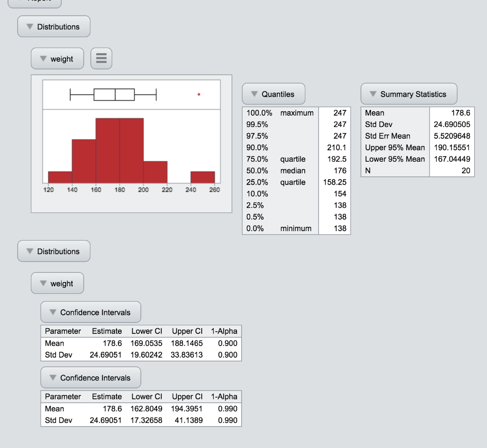This screenshot has width=487, height=448.
Task: Open the Quantiles red triangle menu
Action: point(253,94)
